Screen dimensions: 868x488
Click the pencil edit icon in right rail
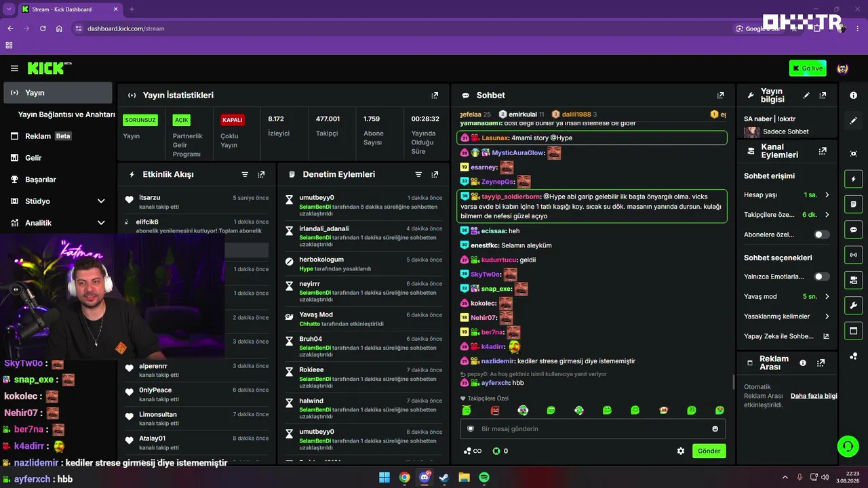853,121
